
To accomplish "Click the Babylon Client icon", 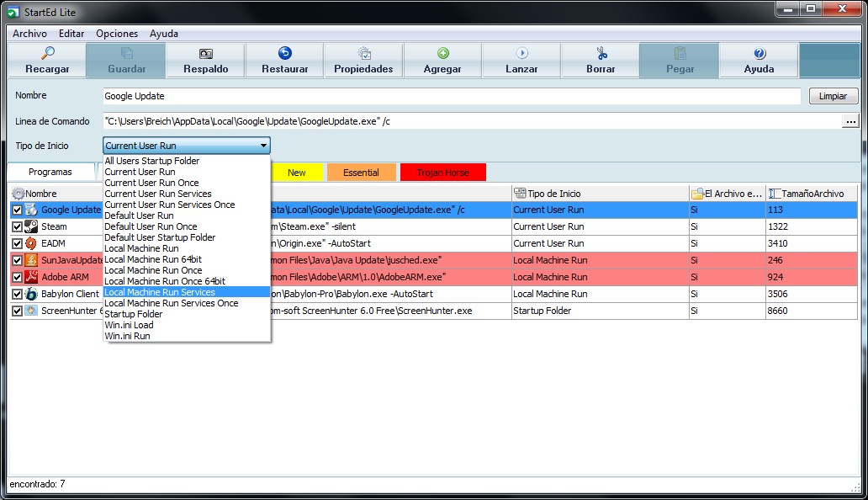I will pos(31,294).
